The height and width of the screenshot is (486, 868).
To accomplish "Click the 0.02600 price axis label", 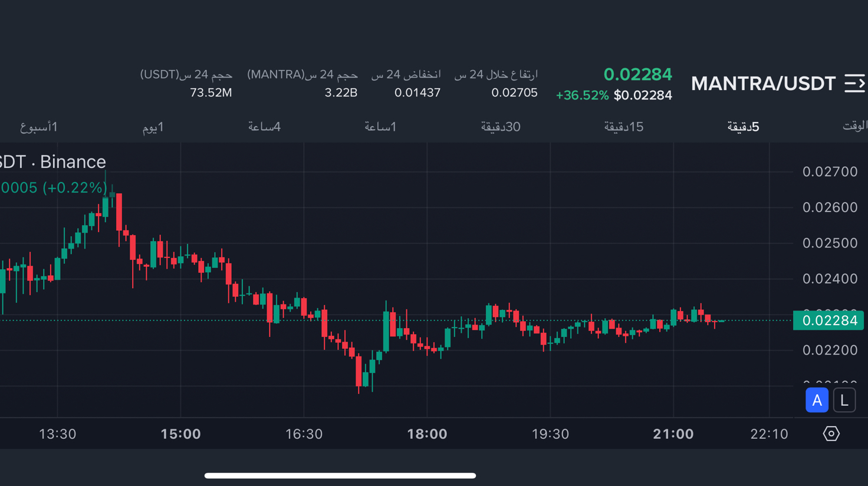I will pos(830,207).
